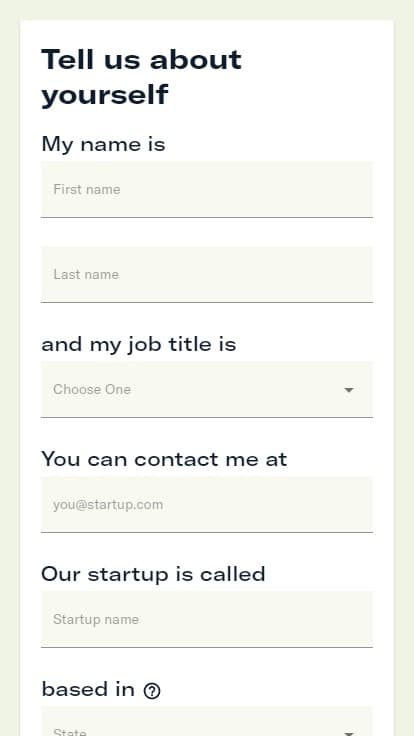Click the My name is label

click(103, 144)
